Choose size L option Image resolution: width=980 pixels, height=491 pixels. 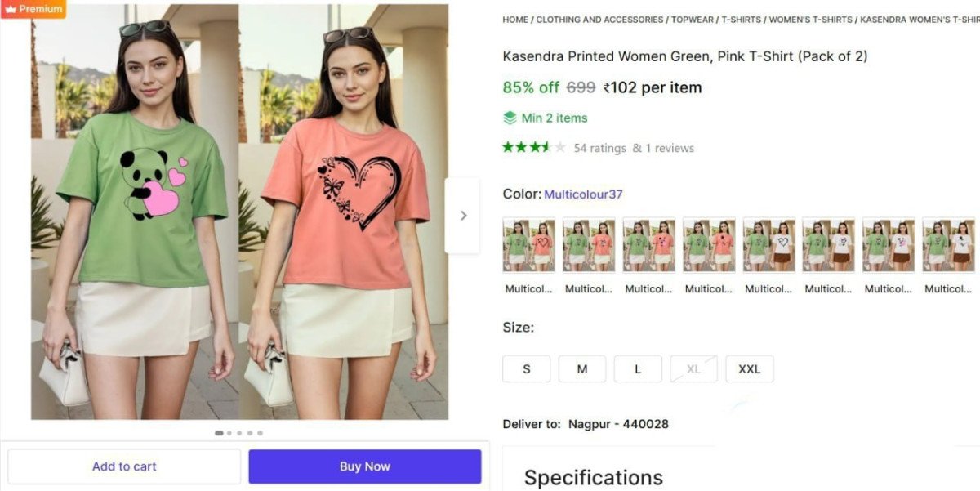coord(638,369)
